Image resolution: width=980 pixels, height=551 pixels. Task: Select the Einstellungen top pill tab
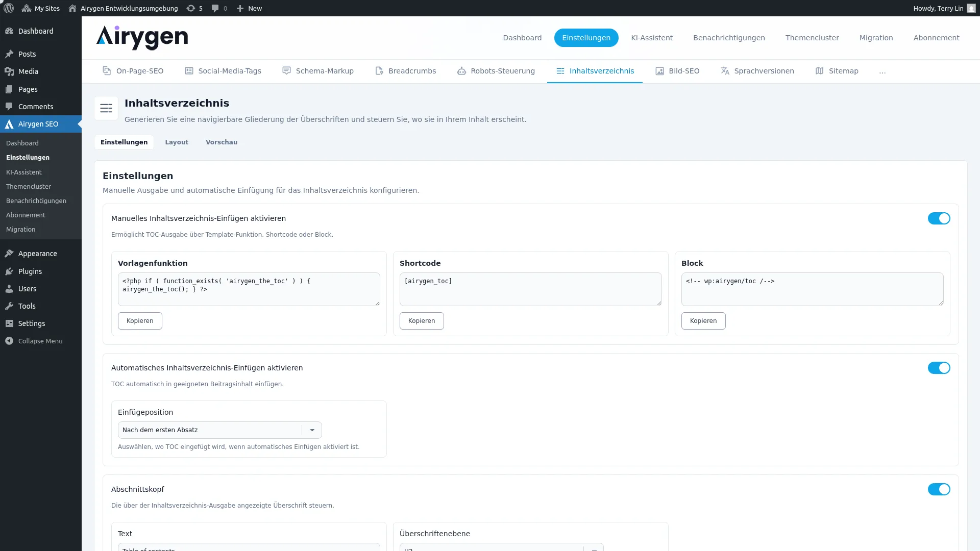(x=586, y=38)
